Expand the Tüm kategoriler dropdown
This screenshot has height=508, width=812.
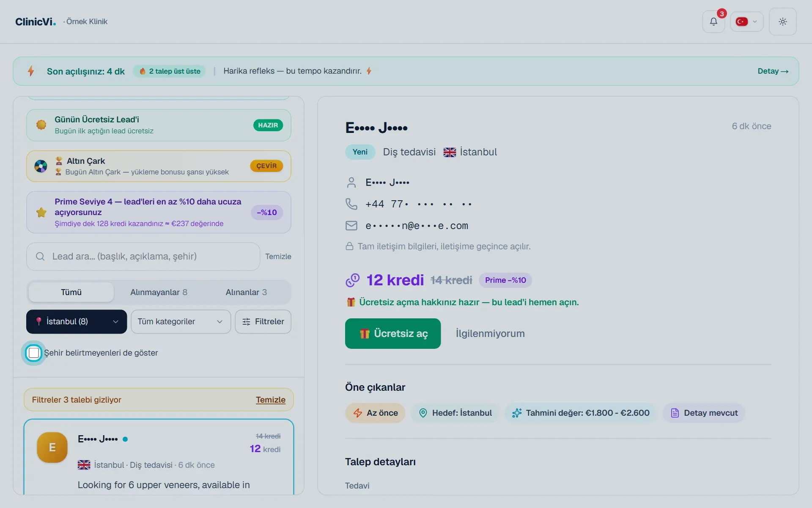click(181, 322)
